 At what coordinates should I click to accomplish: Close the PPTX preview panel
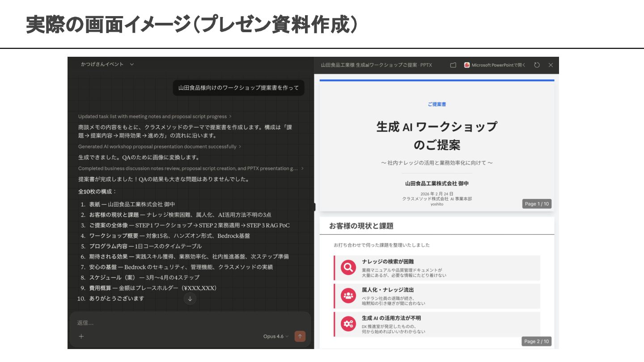551,65
